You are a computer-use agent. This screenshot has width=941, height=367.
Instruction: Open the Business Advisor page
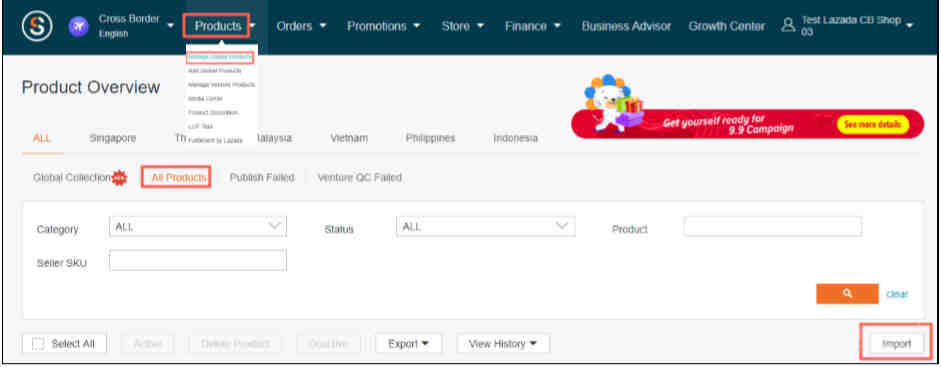tap(627, 26)
